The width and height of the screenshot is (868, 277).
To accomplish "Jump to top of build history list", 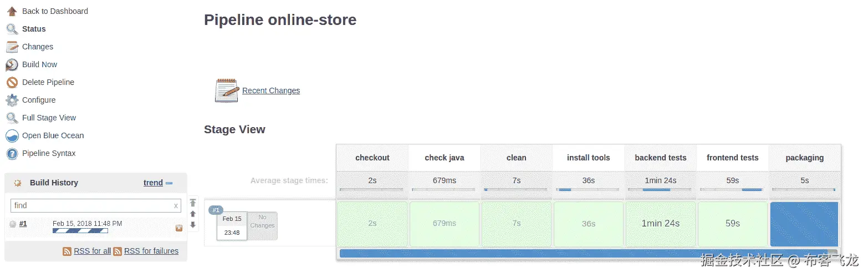I will coord(193,203).
